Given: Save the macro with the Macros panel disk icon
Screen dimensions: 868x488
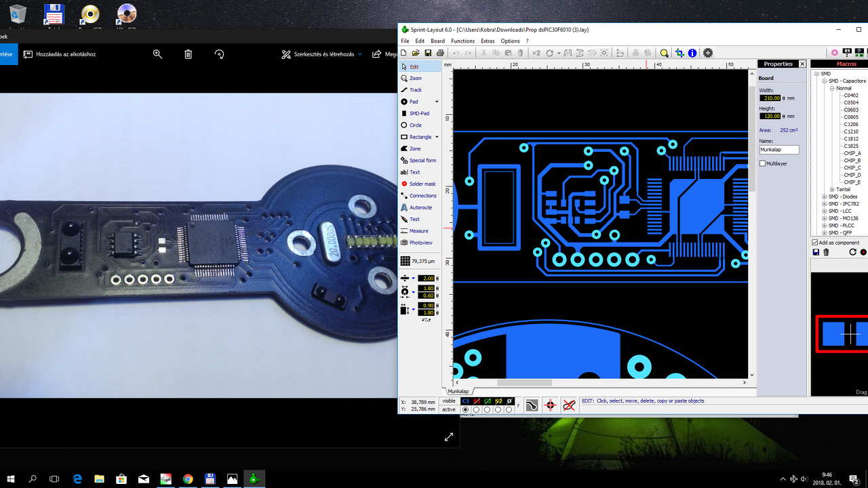Looking at the screenshot, I should pos(816,252).
